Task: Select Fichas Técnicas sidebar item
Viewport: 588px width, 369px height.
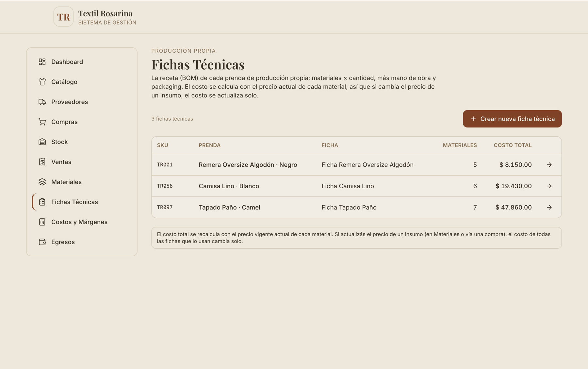Action: (x=82, y=202)
